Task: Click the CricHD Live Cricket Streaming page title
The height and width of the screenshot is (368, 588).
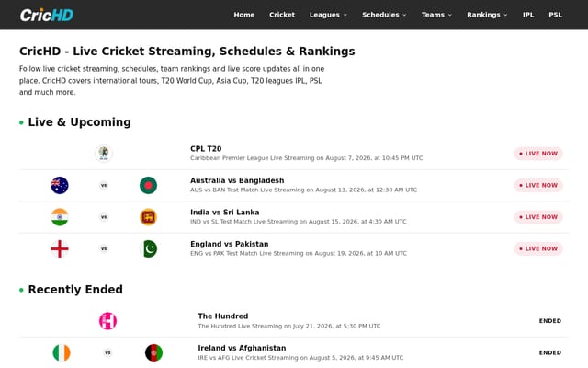Action: tap(187, 52)
